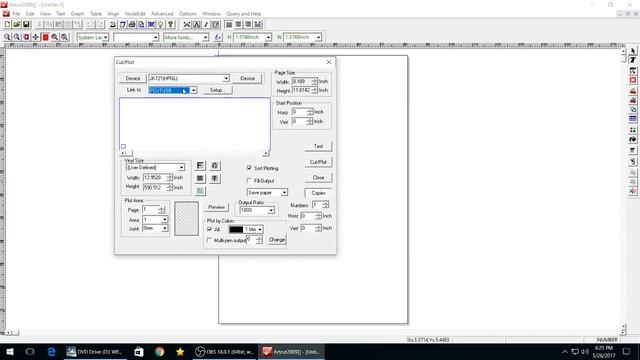Viewport: 640px width, 360px height.
Task: Toggle the All checkbox under Plot by Colors
Action: [x=210, y=229]
